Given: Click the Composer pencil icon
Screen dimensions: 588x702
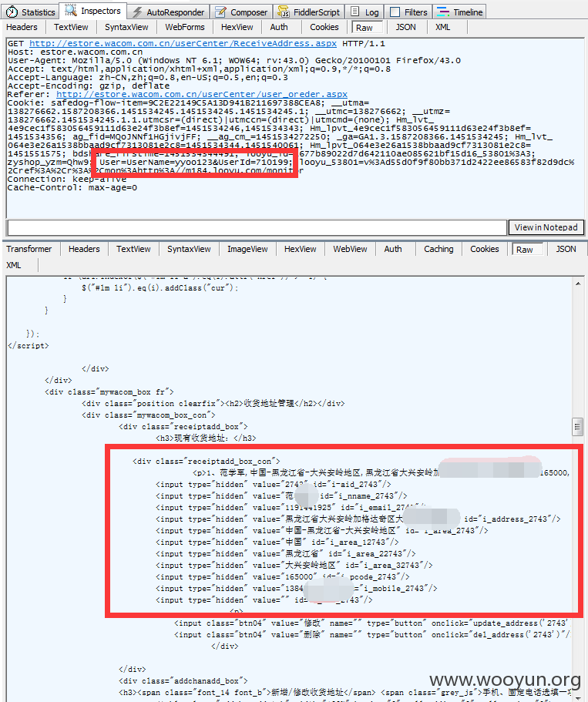Looking at the screenshot, I should tap(220, 12).
